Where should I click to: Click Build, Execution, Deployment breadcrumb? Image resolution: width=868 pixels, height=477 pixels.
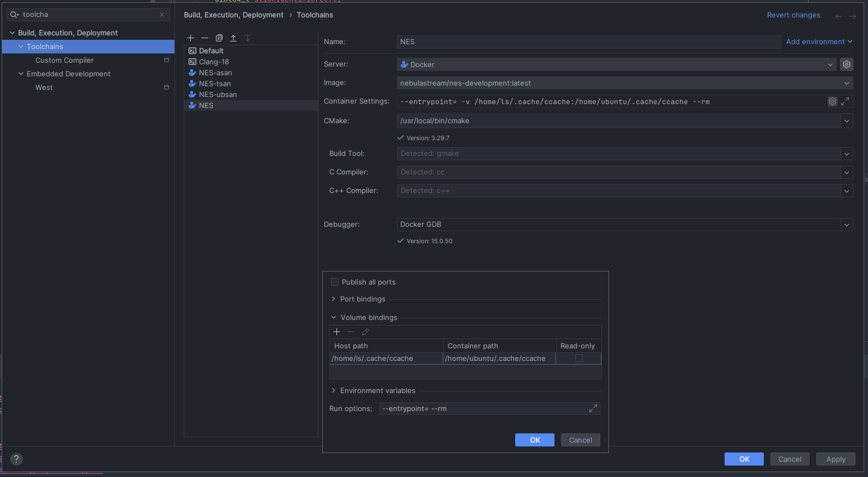click(x=233, y=15)
